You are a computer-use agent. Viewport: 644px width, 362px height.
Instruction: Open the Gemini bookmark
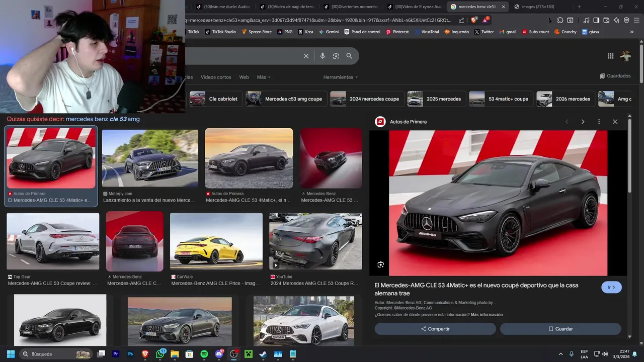[329, 32]
